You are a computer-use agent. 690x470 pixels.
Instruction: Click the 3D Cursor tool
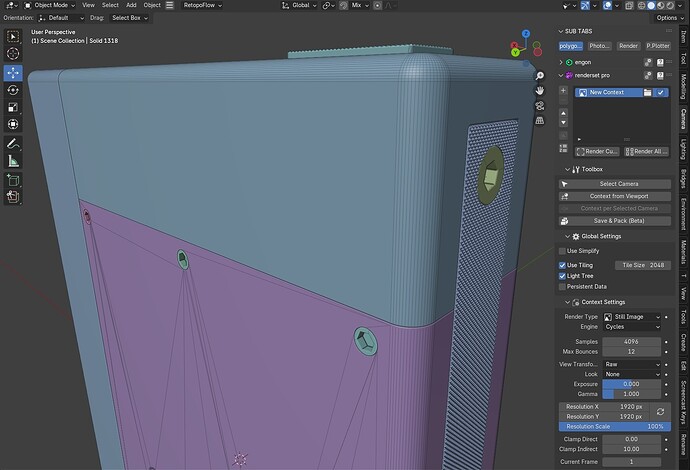13,54
